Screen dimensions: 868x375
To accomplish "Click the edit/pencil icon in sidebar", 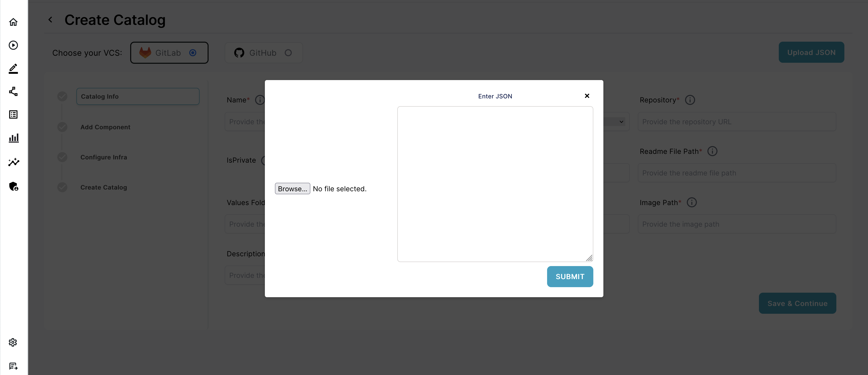I will click(13, 68).
